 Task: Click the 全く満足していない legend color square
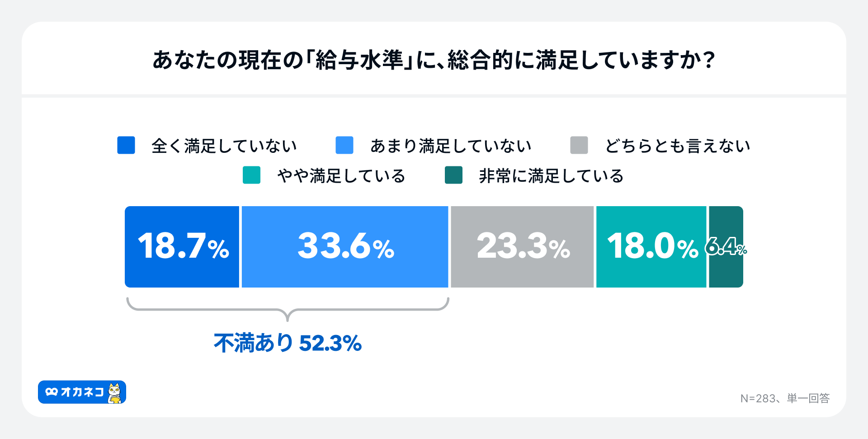pos(126,145)
